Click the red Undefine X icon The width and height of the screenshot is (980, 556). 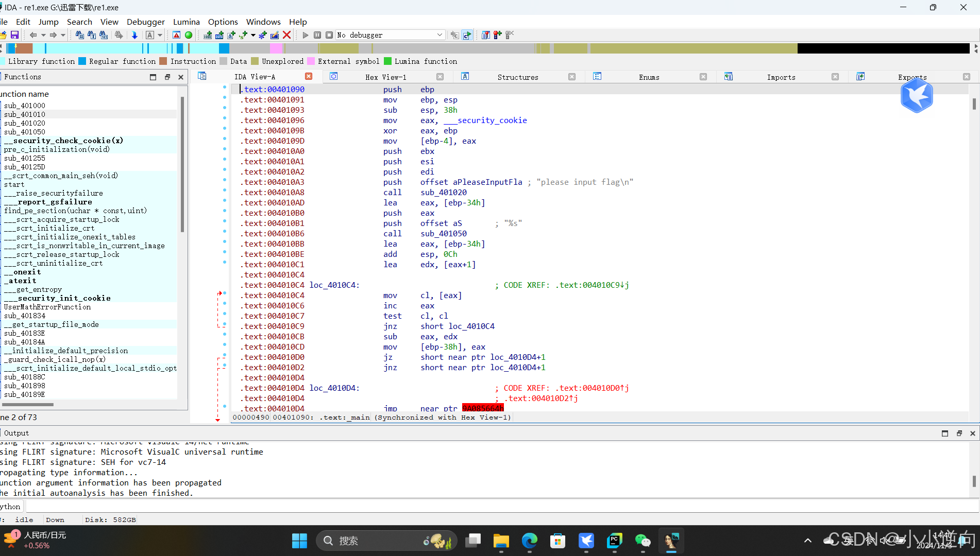coord(287,35)
